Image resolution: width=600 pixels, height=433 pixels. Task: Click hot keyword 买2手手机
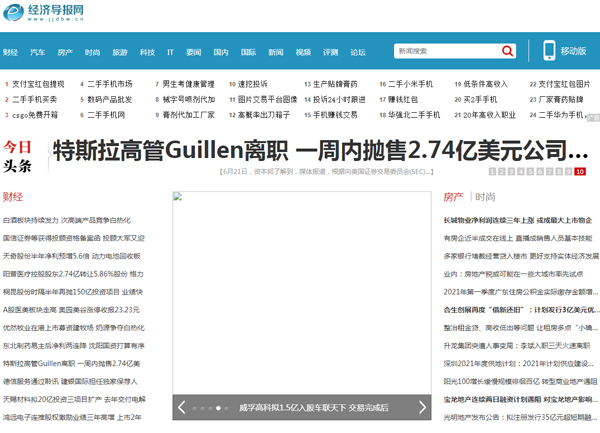[480, 99]
